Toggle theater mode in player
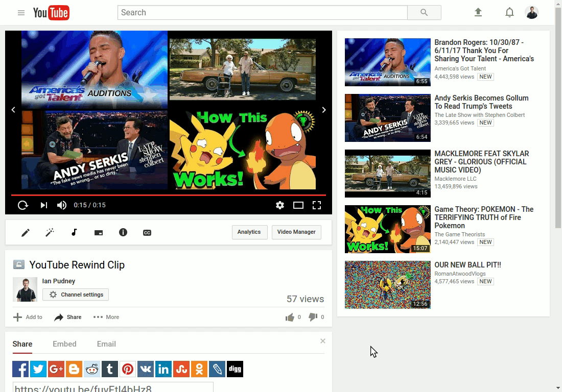This screenshot has height=392, width=562. pos(298,205)
